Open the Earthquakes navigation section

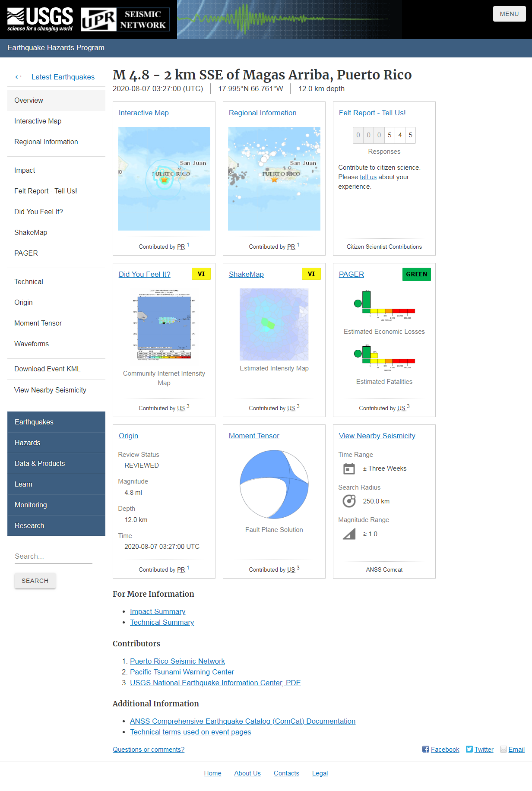point(56,422)
